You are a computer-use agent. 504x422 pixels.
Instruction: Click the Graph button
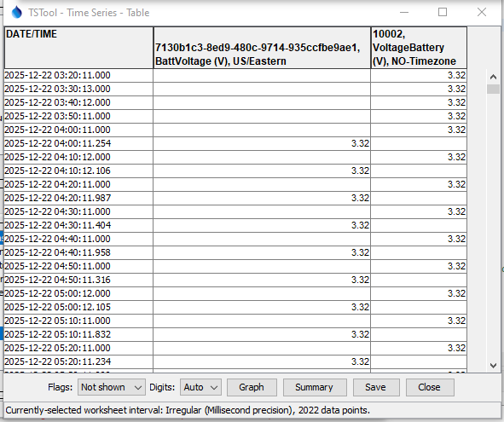[252, 387]
